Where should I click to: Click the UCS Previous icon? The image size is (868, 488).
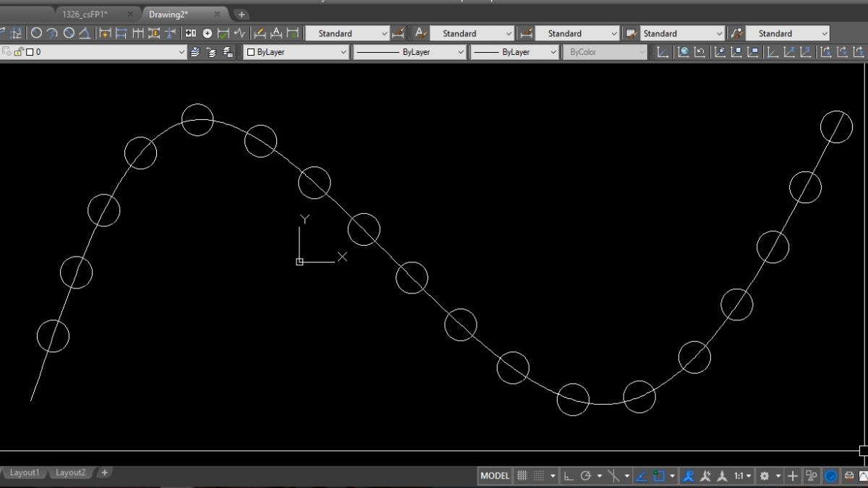[x=699, y=52]
